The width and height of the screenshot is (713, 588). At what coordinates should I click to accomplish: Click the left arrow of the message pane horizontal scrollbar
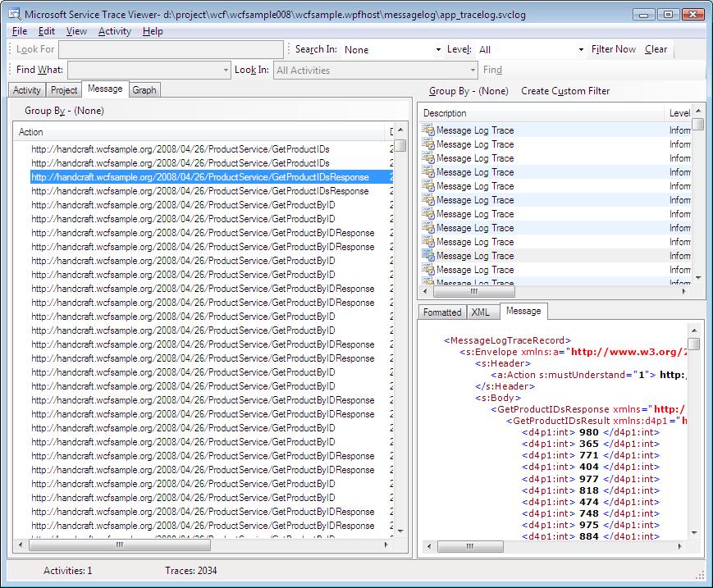point(429,546)
